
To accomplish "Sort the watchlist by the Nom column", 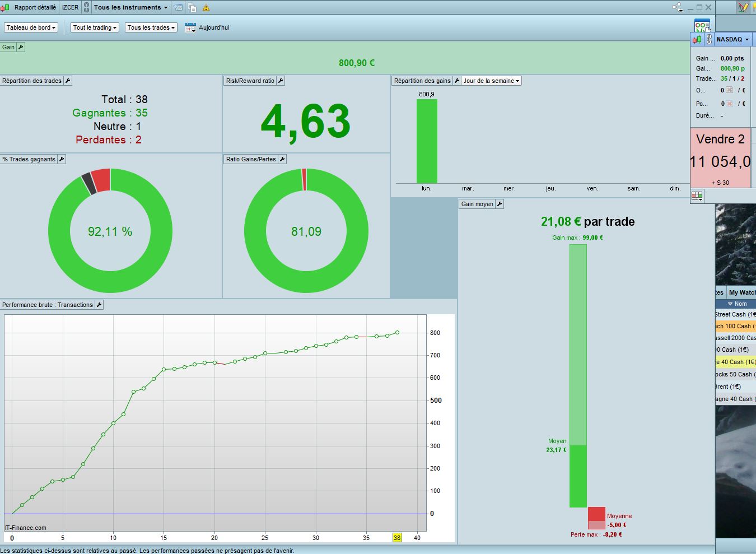I will (737, 304).
